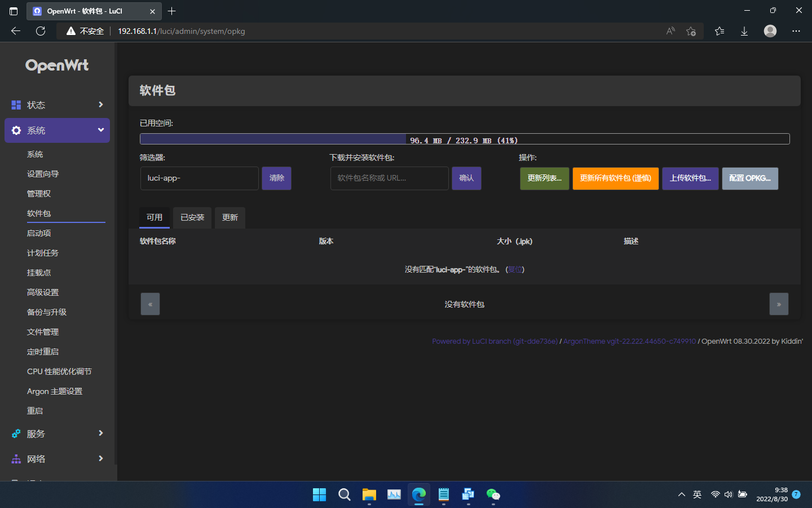Go to 挂载点 page
This screenshot has height=508, width=812.
39,273
